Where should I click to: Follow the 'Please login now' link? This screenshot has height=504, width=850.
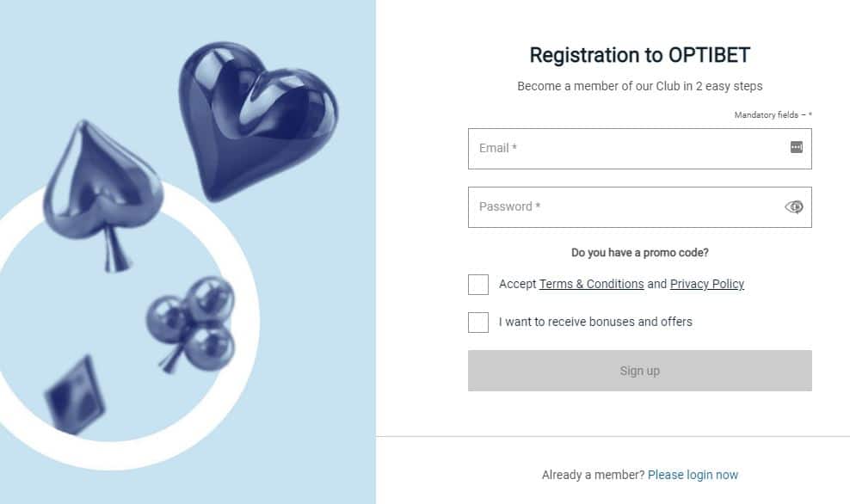pyautogui.click(x=693, y=475)
